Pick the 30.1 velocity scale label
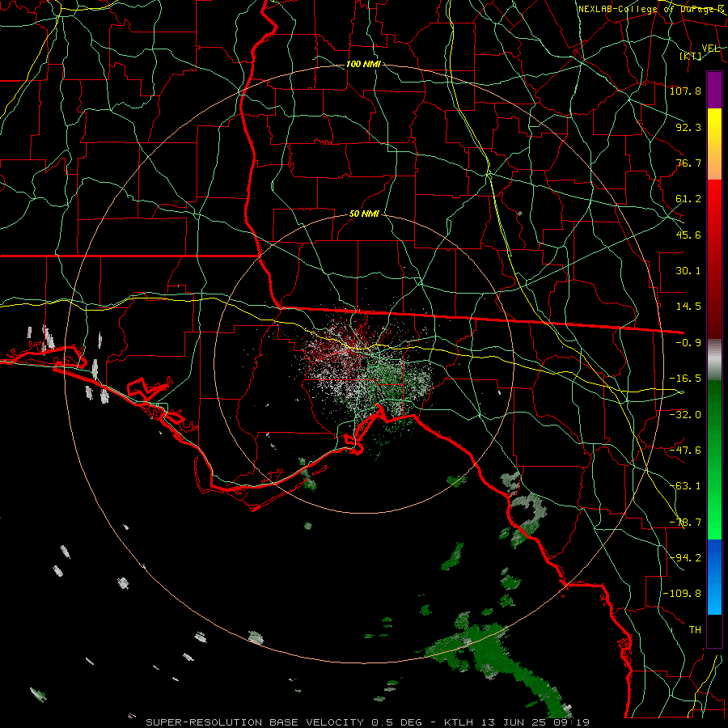Image resolution: width=728 pixels, height=728 pixels. point(688,271)
